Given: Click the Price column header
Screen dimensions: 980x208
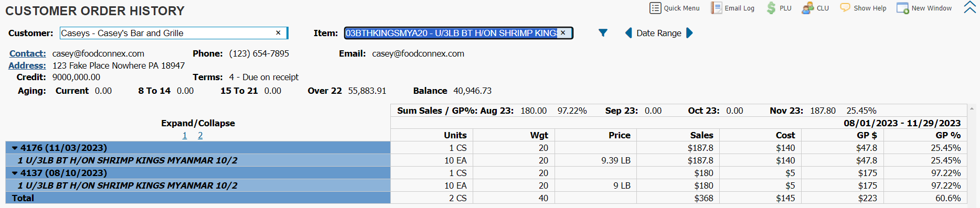Looking at the screenshot, I should 620,135.
